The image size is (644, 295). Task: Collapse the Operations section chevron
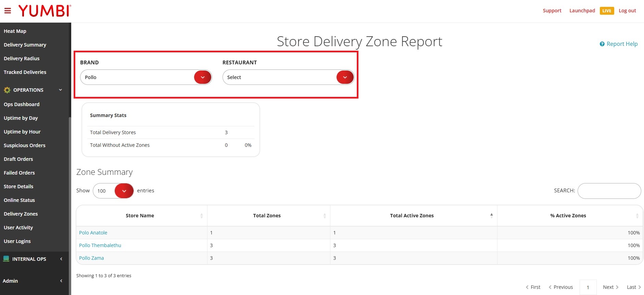tap(61, 90)
